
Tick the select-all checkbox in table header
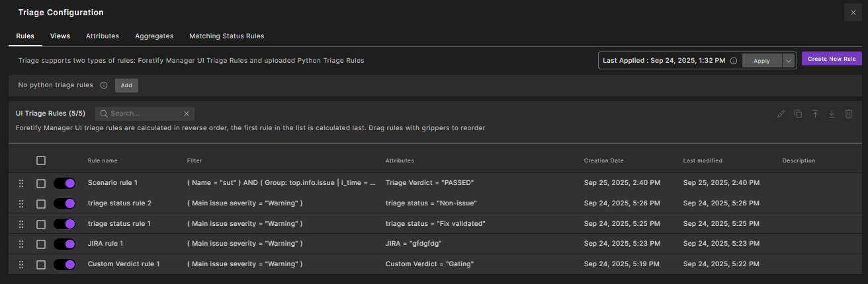[41, 160]
